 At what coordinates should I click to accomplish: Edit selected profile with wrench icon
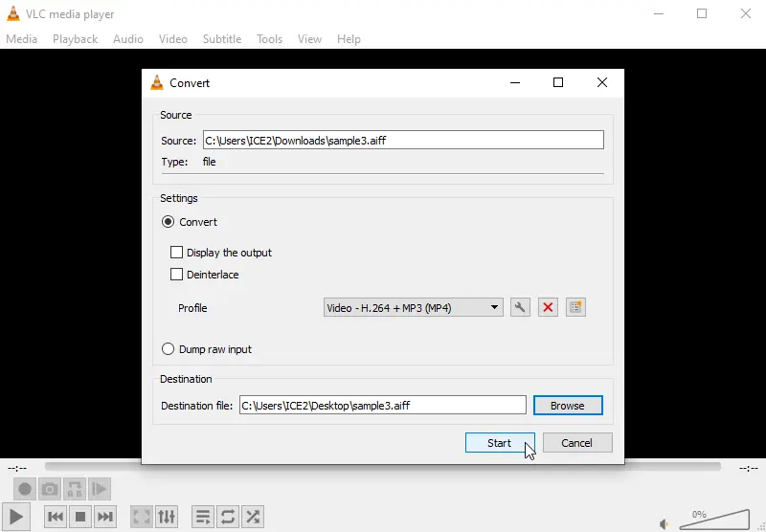click(520, 307)
